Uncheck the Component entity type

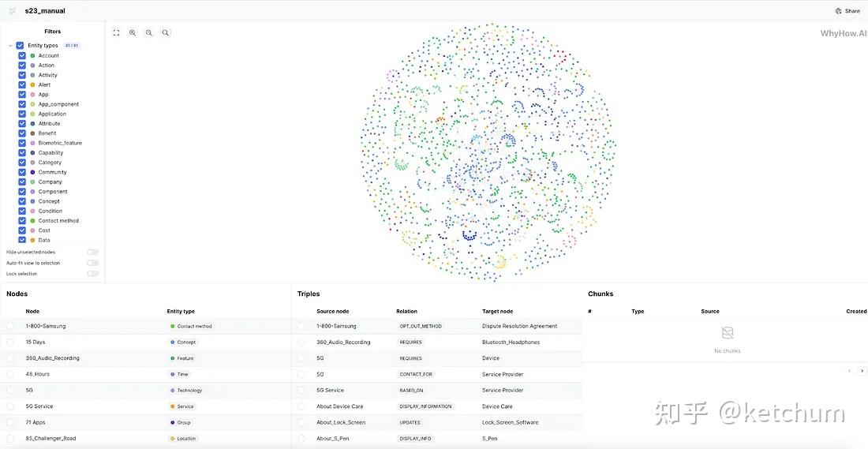click(x=22, y=191)
